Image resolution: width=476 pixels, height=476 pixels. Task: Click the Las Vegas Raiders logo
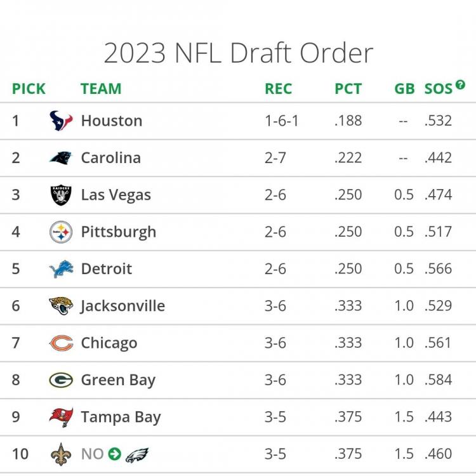pos(61,195)
